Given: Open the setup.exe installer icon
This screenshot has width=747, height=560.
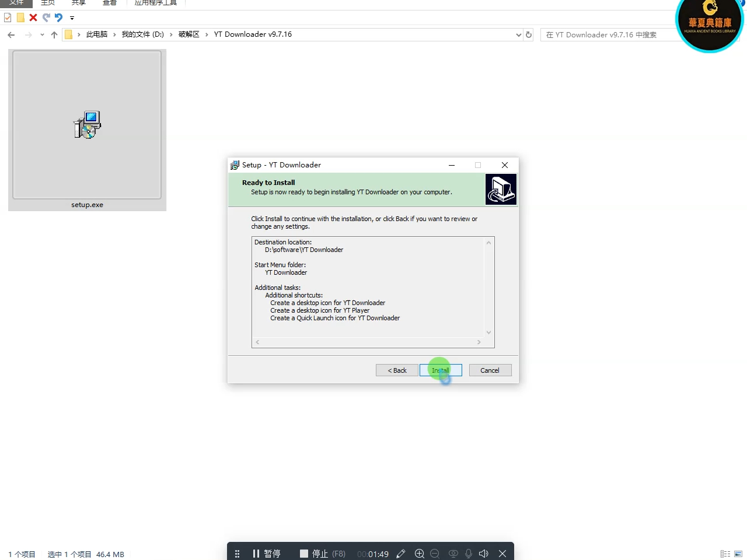Looking at the screenshot, I should (x=87, y=124).
